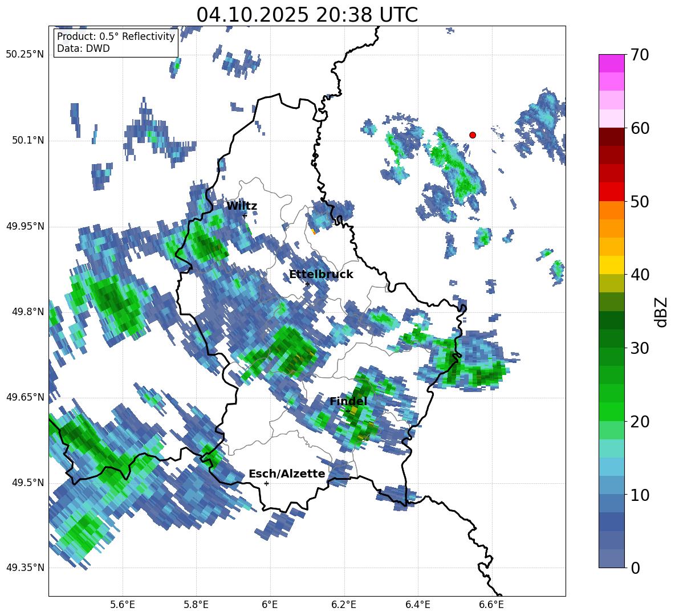675x616 pixels.
Task: Click the Findel station cross marker
Action: tap(348, 411)
